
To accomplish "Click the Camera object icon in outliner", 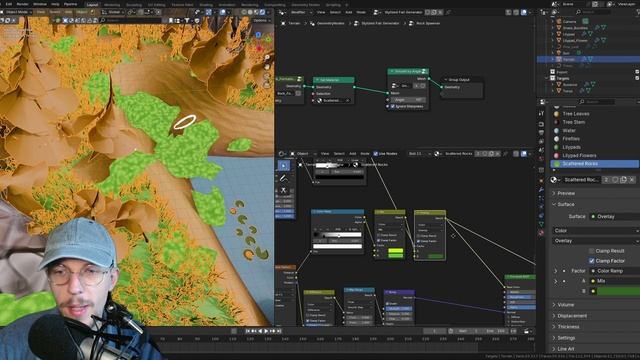I will pyautogui.click(x=559, y=21).
